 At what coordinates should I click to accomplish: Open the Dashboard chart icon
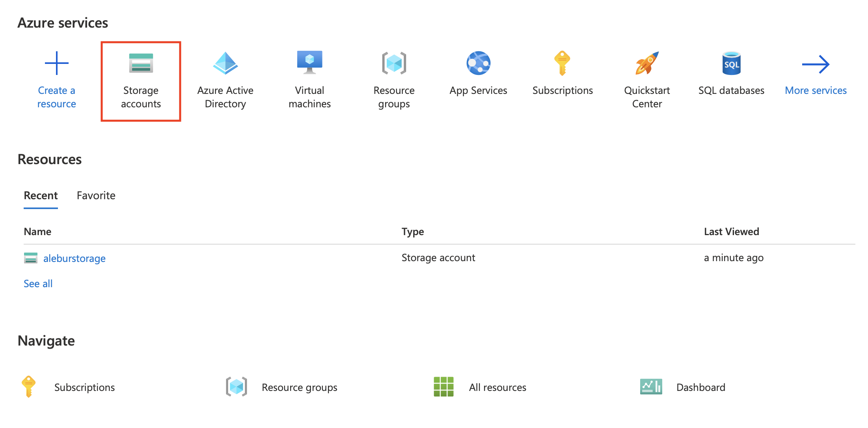point(651,387)
